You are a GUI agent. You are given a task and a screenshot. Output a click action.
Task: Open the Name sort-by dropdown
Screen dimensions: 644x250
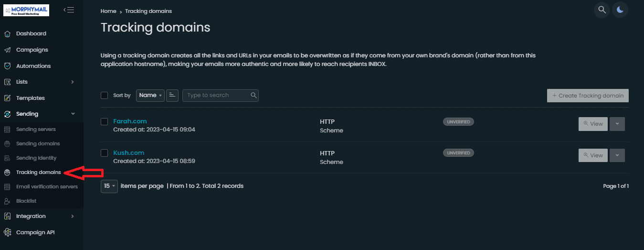(150, 95)
